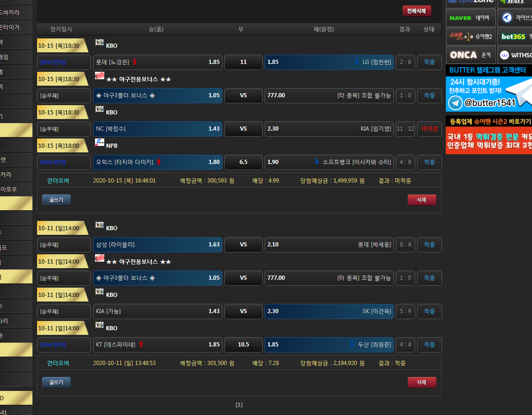Click 삭제 for the 10-15 bet slip
Screen dimensions: 532x415
tap(422, 200)
